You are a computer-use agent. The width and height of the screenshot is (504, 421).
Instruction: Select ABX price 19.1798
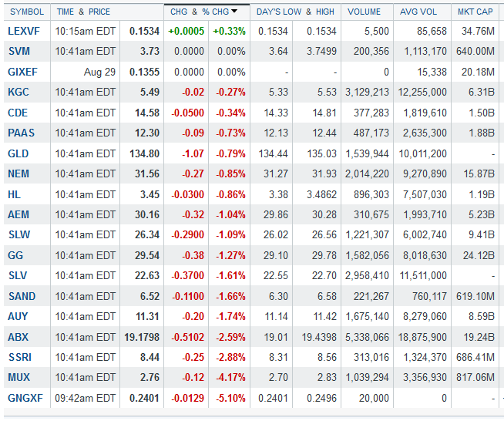pos(142,337)
